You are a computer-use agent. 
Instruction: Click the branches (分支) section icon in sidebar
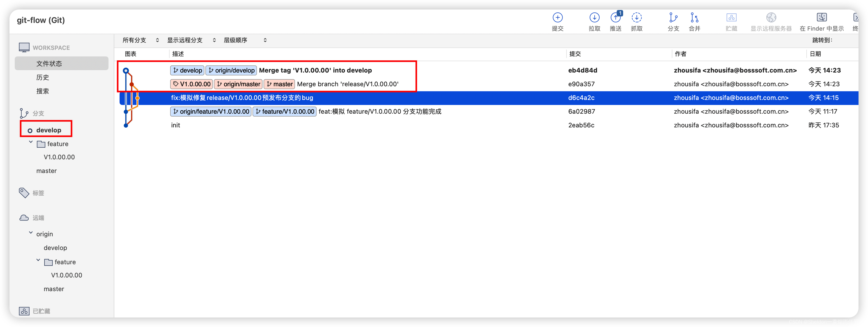(24, 113)
